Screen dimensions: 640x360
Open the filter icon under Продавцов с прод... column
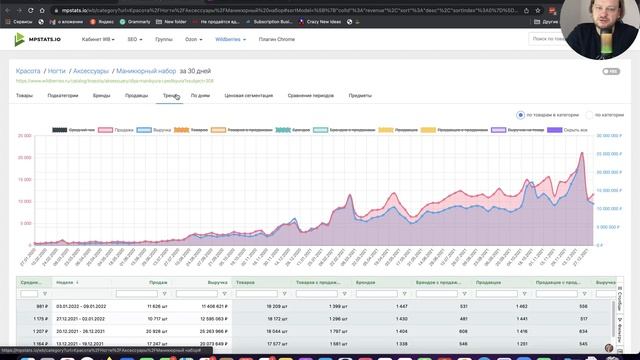coord(584,294)
